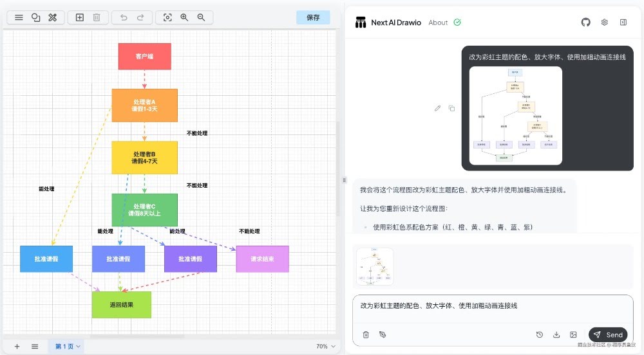Undo the last diagram change
The width and height of the screenshot is (644, 355).
pos(124,17)
